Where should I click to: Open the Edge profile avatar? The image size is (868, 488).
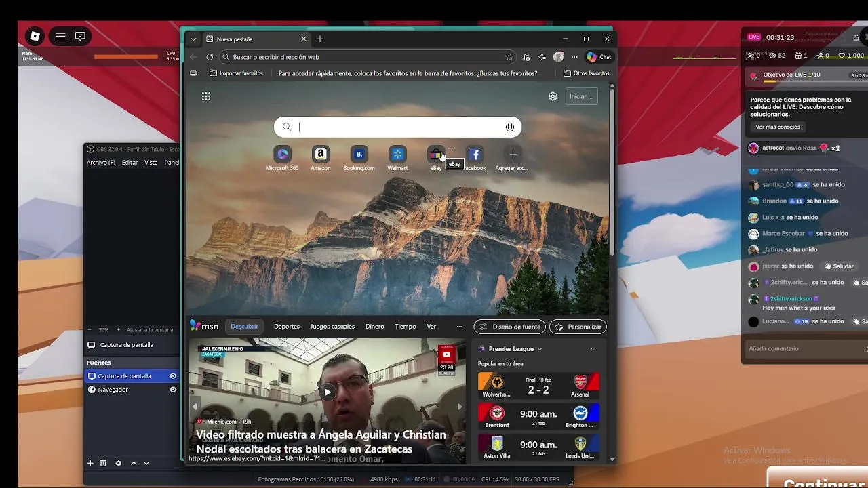558,57
